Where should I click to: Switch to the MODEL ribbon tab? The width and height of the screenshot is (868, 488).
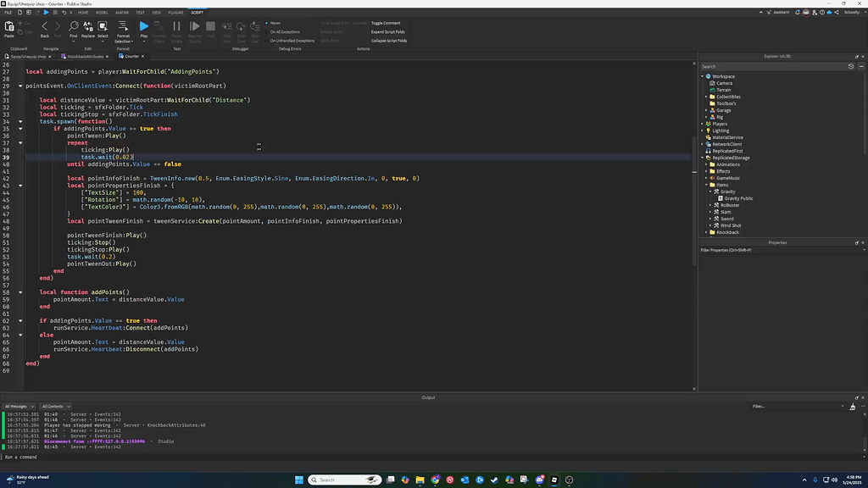103,12
